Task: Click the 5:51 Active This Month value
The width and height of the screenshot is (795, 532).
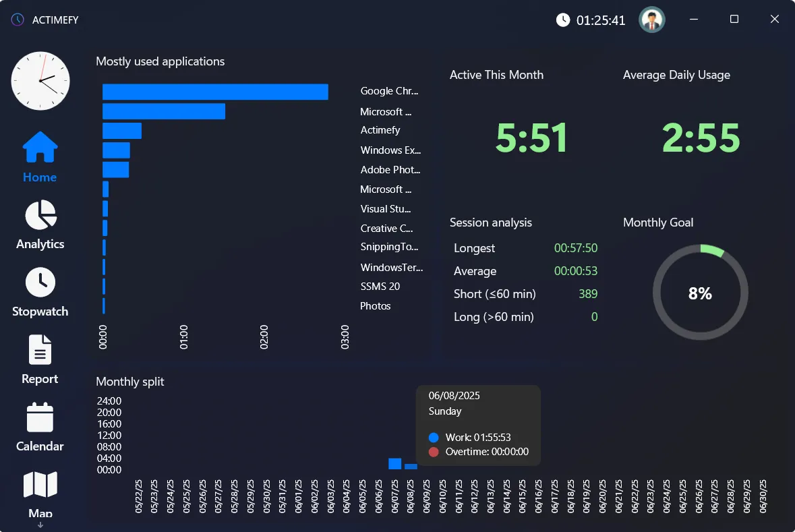Action: 531,137
